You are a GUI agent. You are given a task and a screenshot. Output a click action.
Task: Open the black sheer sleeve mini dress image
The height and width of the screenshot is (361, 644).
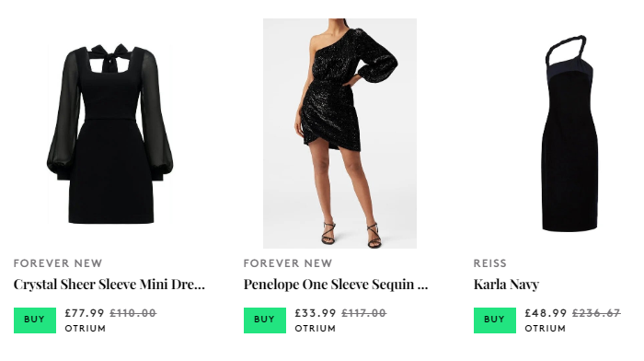109,134
